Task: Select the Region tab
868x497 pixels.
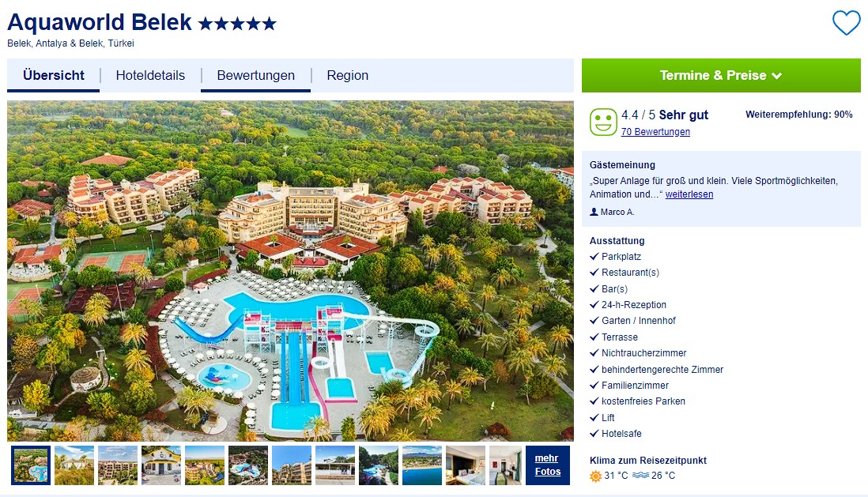Action: click(x=347, y=75)
